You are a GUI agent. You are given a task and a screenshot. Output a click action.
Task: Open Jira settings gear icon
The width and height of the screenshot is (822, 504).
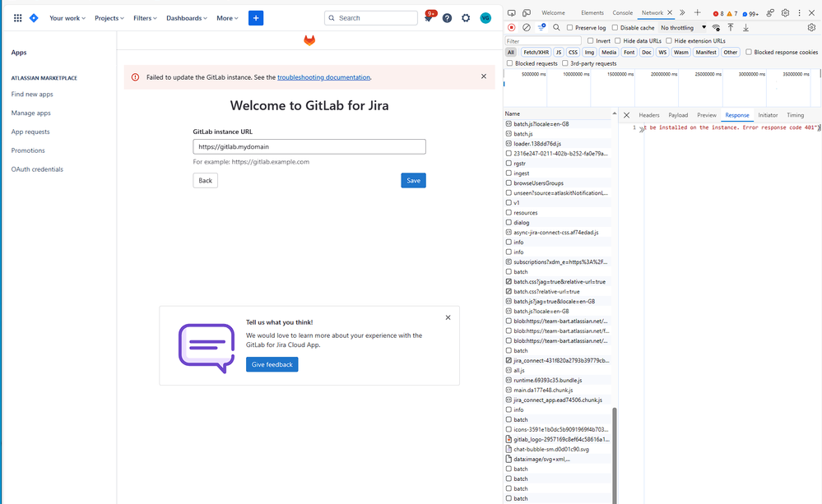466,18
